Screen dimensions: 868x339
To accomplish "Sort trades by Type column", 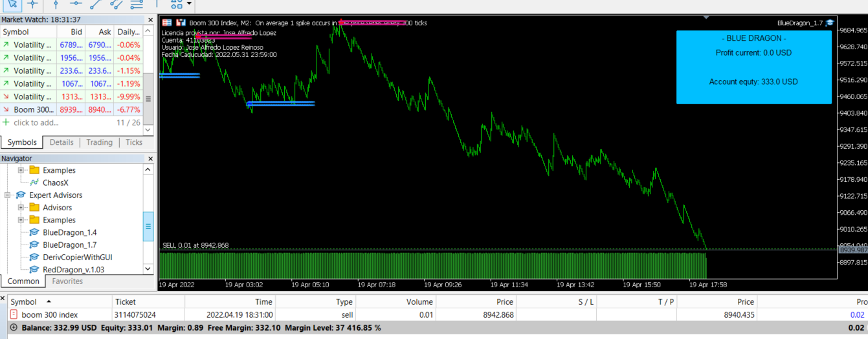I will click(x=315, y=301).
